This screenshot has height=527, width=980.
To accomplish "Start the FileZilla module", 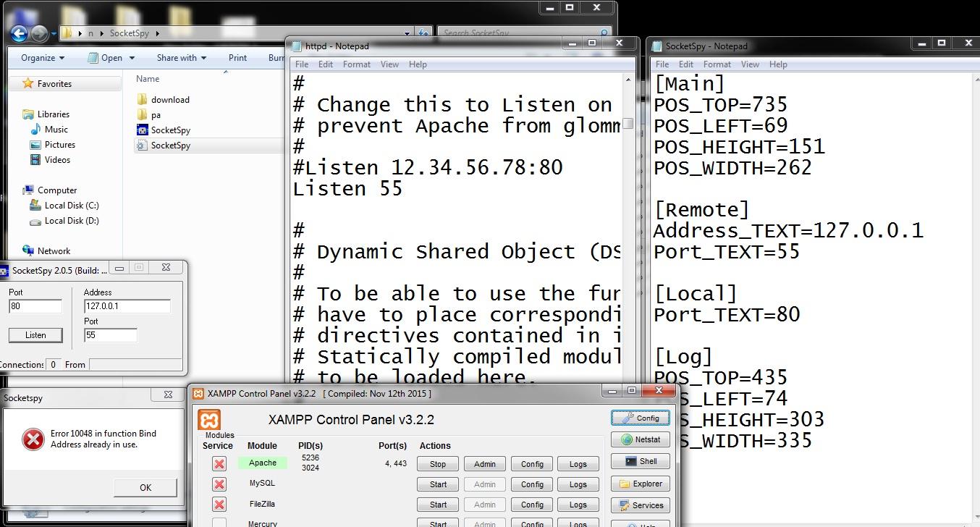I will pos(438,505).
